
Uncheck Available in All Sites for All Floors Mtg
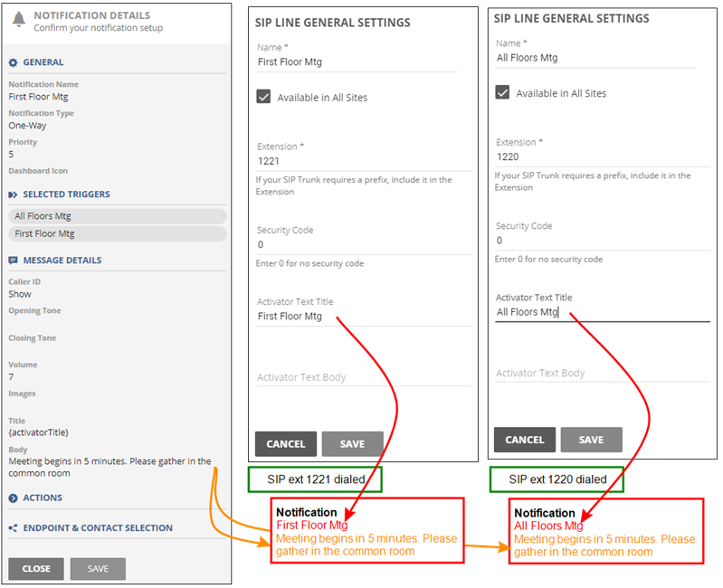click(502, 92)
